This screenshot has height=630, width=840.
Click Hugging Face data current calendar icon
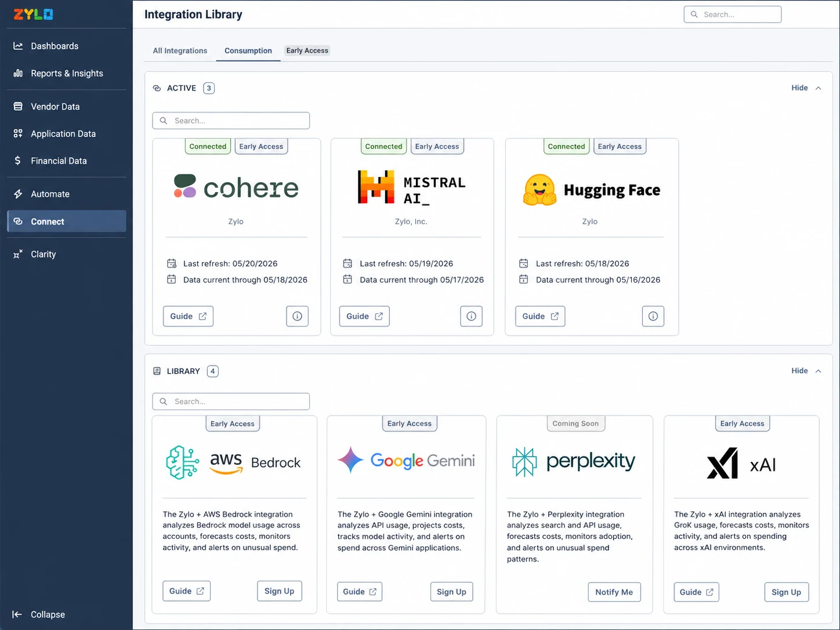tap(524, 280)
